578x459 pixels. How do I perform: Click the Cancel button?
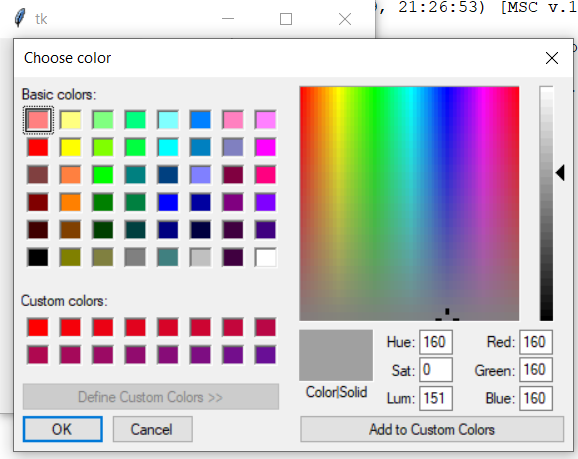(153, 429)
